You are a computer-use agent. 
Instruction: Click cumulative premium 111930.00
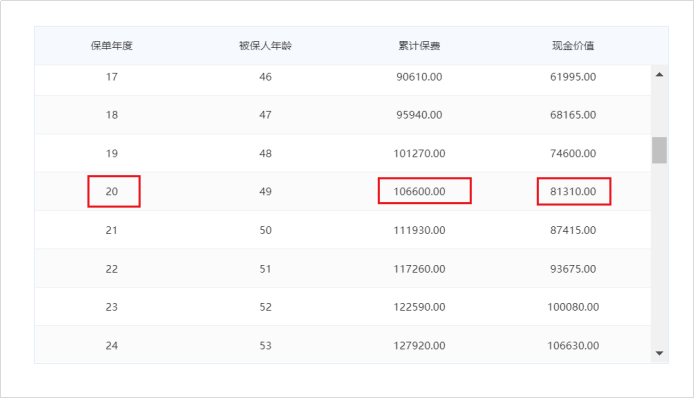click(x=419, y=230)
